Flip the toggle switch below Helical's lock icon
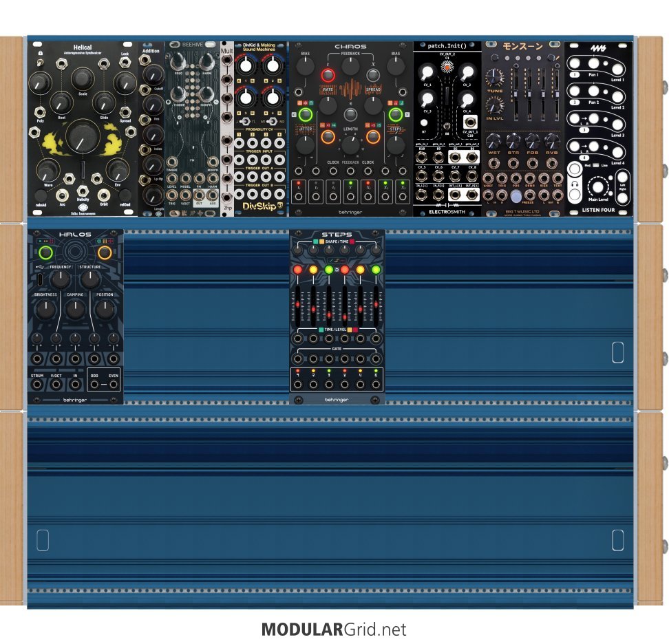Viewport: 669px width, 644px height. (40, 63)
